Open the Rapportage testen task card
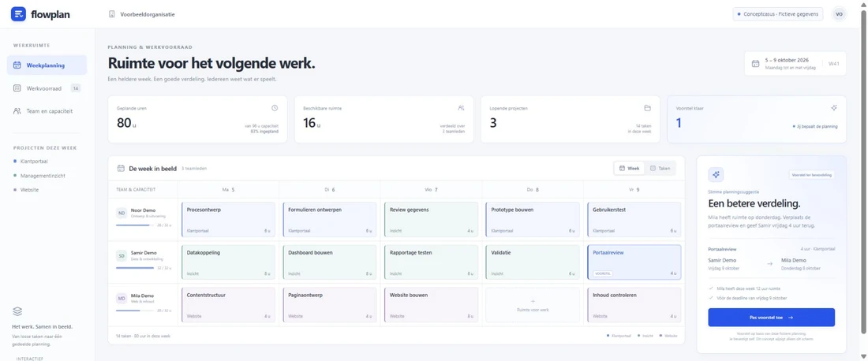The height and width of the screenshot is (361, 868). coord(431,262)
